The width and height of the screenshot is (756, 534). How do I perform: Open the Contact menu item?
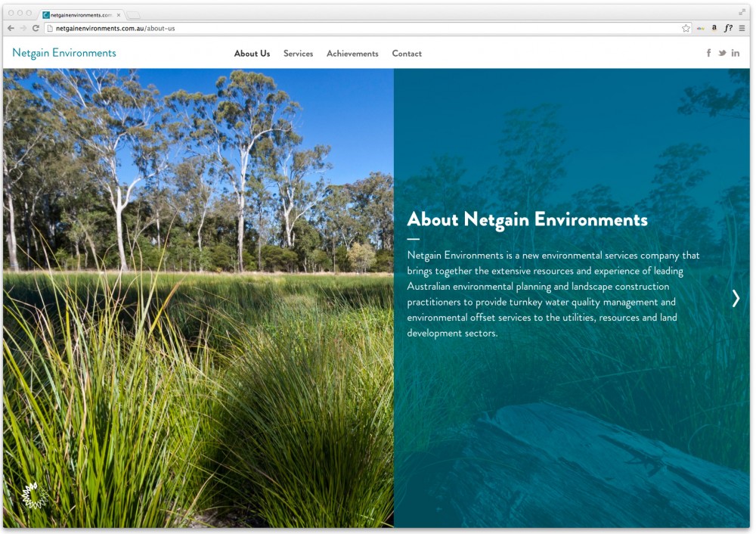click(x=407, y=54)
